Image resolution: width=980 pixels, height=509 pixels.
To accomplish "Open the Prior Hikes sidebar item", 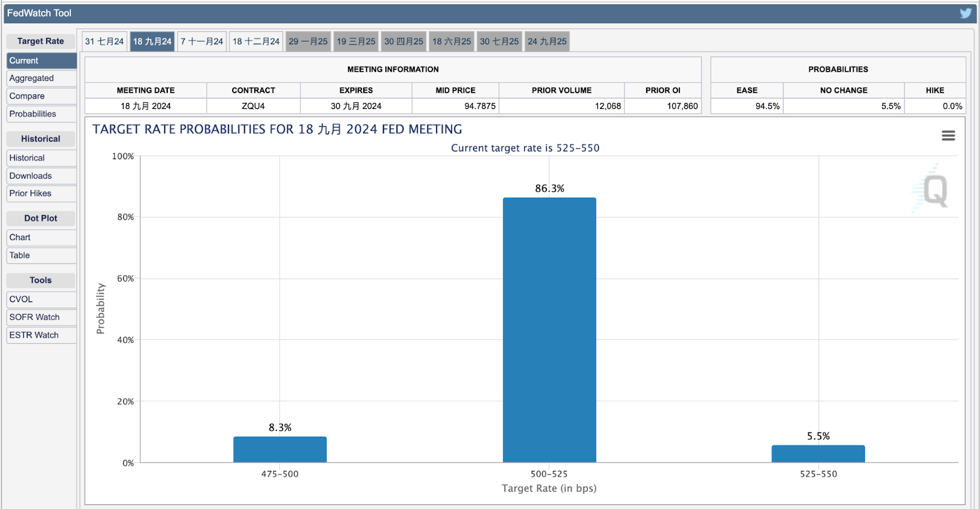I will click(42, 194).
